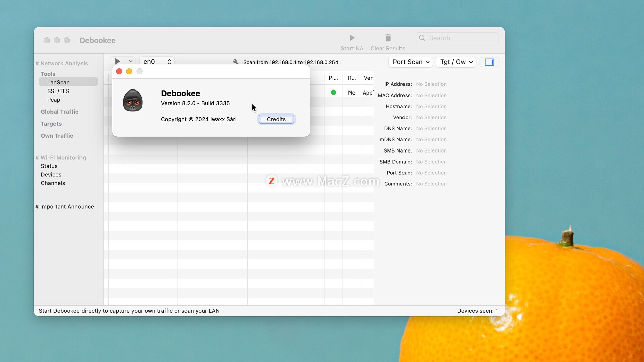
Task: Click the 'App' vendor cell
Action: [368, 93]
